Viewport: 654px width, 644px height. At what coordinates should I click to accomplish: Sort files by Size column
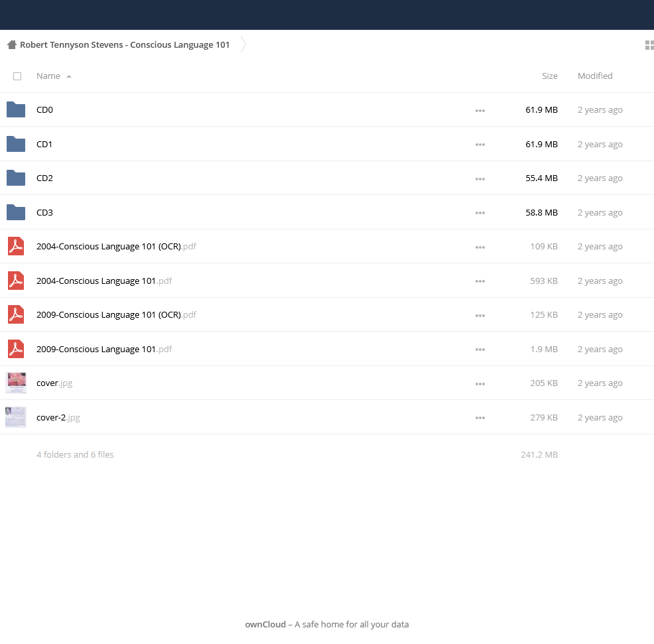[550, 76]
